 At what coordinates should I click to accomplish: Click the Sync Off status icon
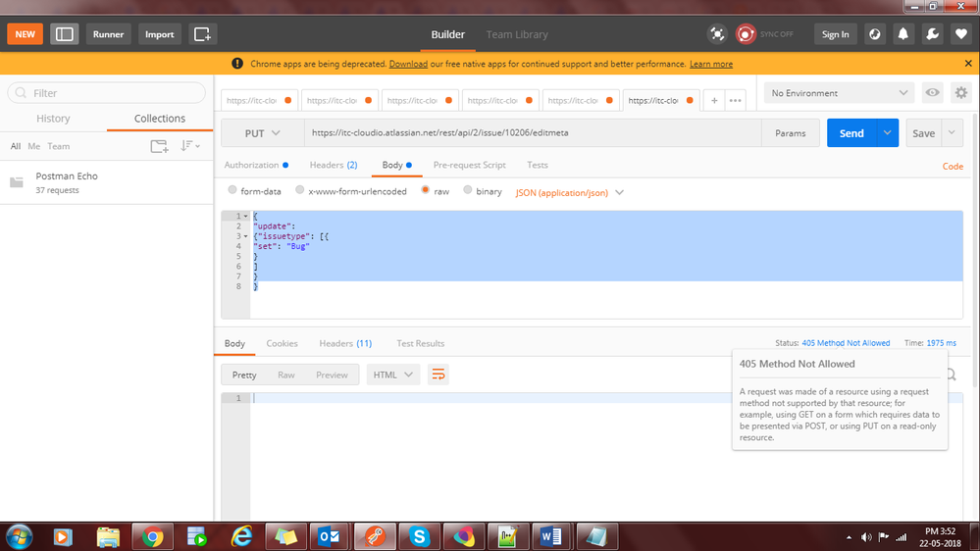745,34
